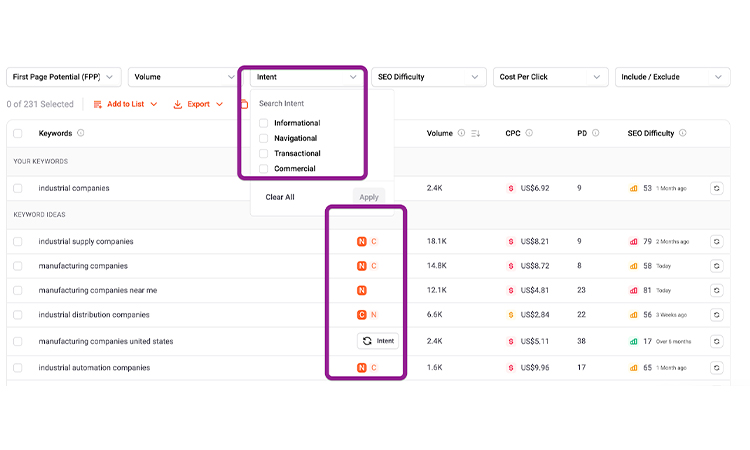
Task: Click the US$9.95 CPC value
Action: coord(535,368)
